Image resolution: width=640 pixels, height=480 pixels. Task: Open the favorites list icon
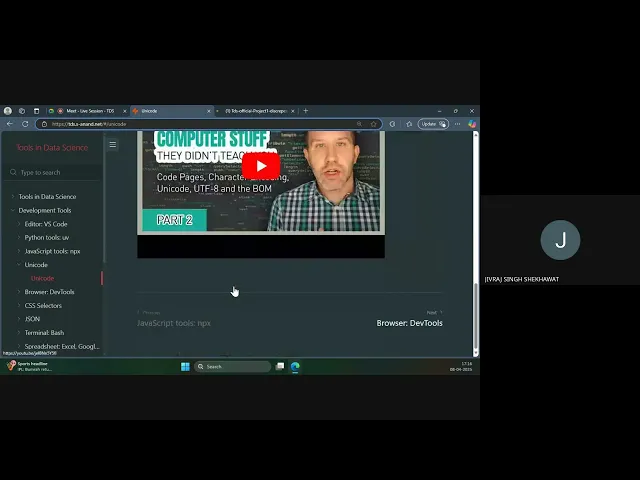[x=409, y=124]
